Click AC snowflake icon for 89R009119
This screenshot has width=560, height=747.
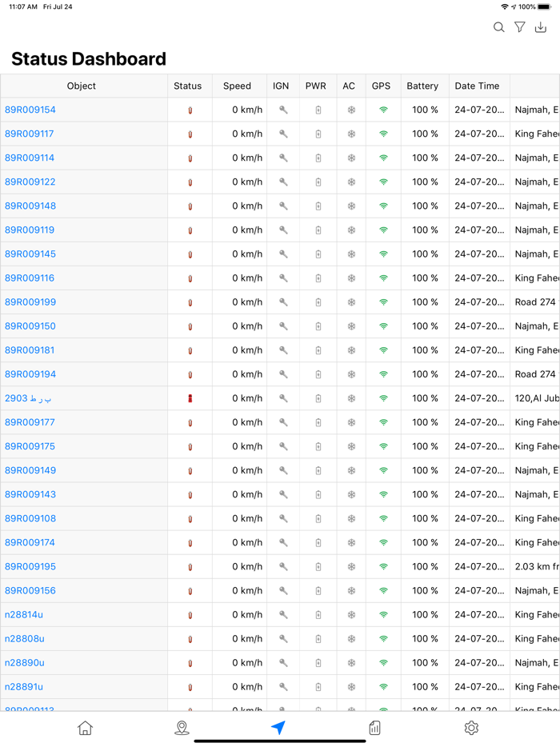(351, 230)
